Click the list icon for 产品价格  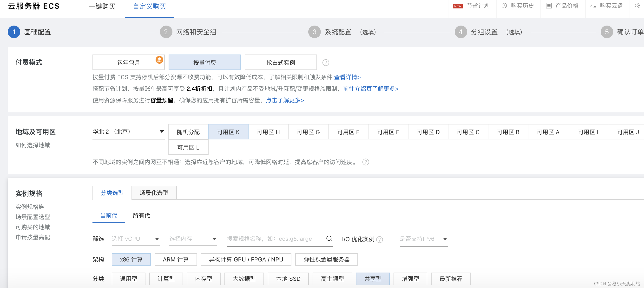548,6
